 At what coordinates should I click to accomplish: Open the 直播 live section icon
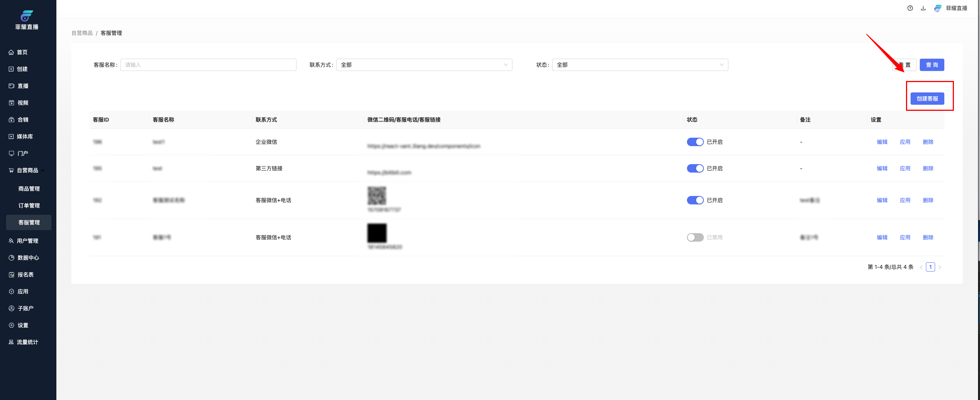(11, 86)
